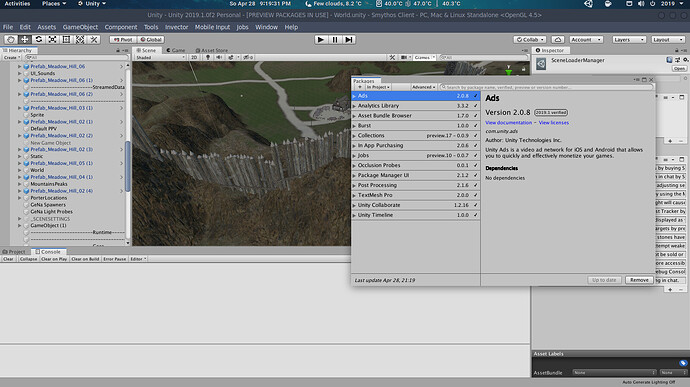This screenshot has width=690, height=387.
Task: Open cloud services icon
Action: [x=558, y=40]
